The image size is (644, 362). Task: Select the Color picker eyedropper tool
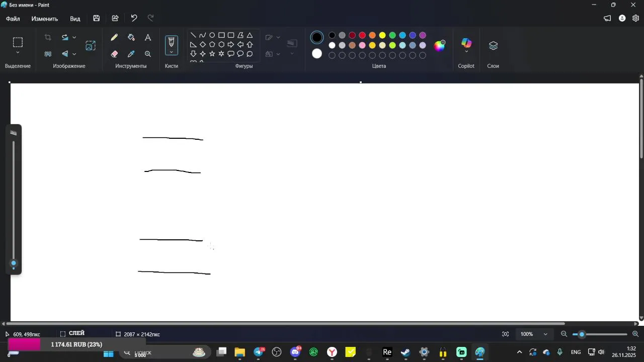(131, 54)
